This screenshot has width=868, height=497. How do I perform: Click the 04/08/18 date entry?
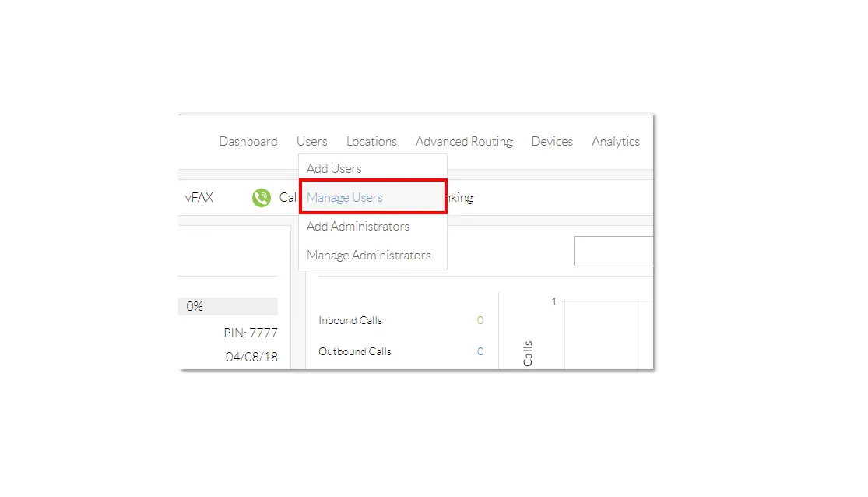pos(251,358)
